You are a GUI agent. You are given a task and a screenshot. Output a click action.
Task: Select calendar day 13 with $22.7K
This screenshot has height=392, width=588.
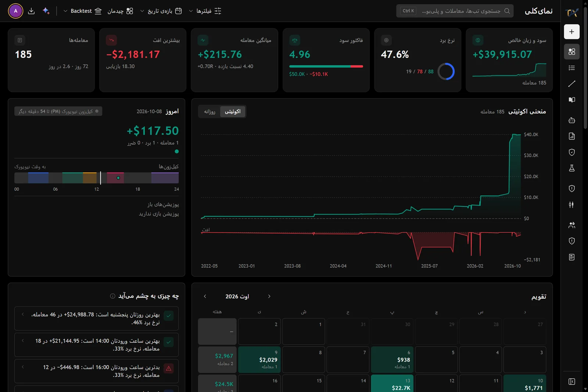392,383
